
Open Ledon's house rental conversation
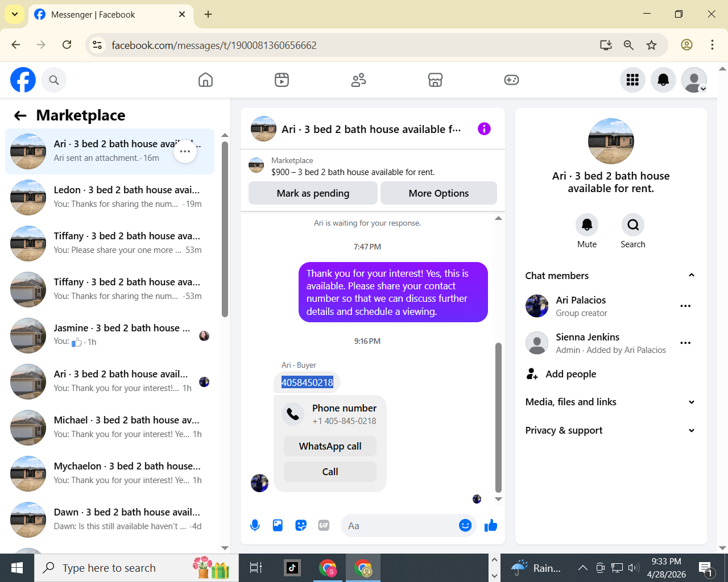pos(110,197)
